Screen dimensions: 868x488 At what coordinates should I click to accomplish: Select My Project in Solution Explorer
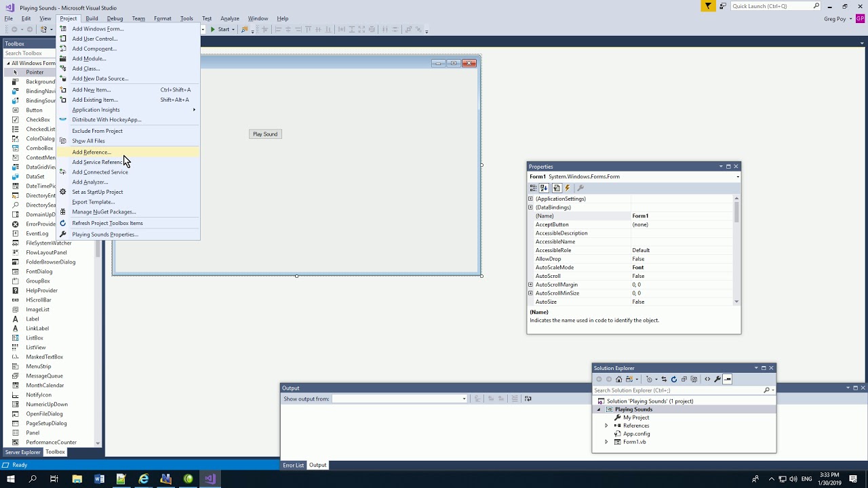(x=636, y=418)
